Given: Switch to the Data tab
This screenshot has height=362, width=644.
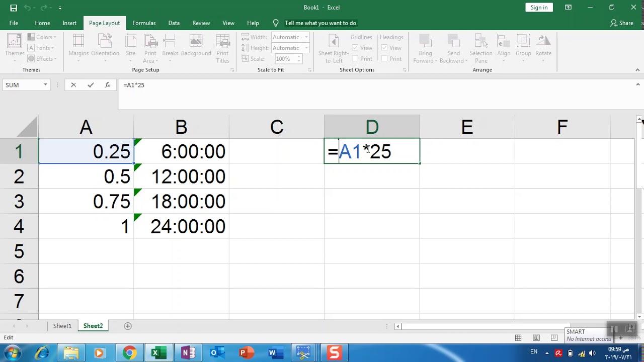Looking at the screenshot, I should tap(174, 23).
